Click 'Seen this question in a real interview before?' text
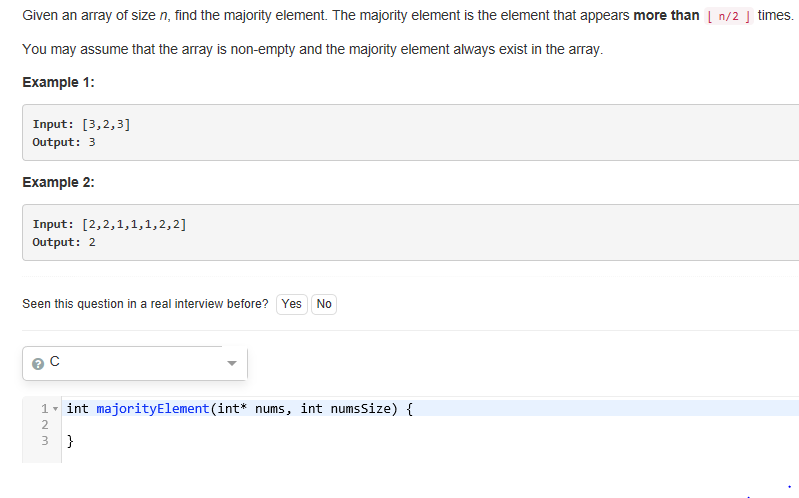This screenshot has height=498, width=799. tap(145, 304)
